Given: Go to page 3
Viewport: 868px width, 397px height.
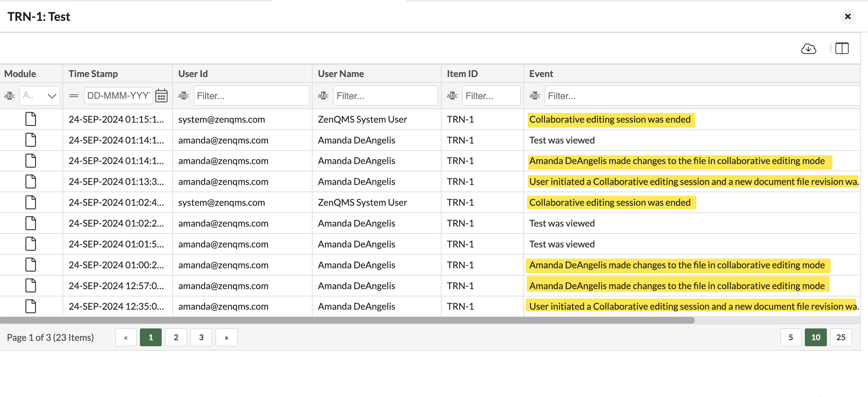Looking at the screenshot, I should coord(201,337).
